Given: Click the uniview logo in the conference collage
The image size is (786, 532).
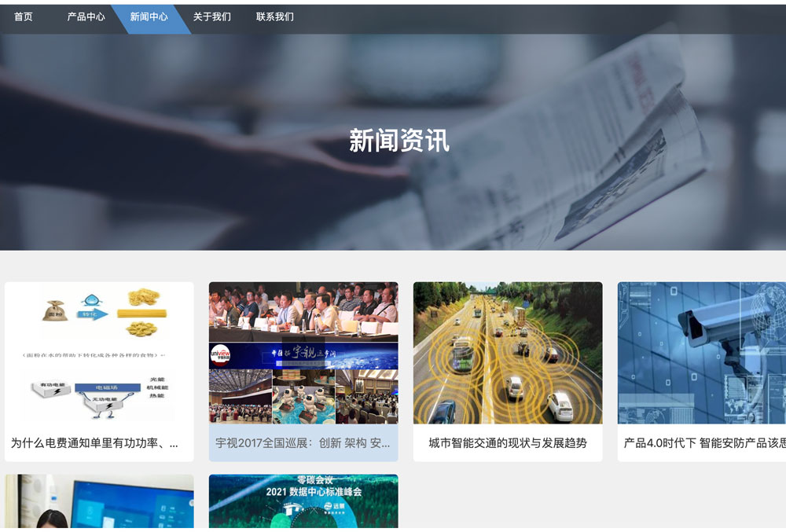Looking at the screenshot, I should [219, 356].
